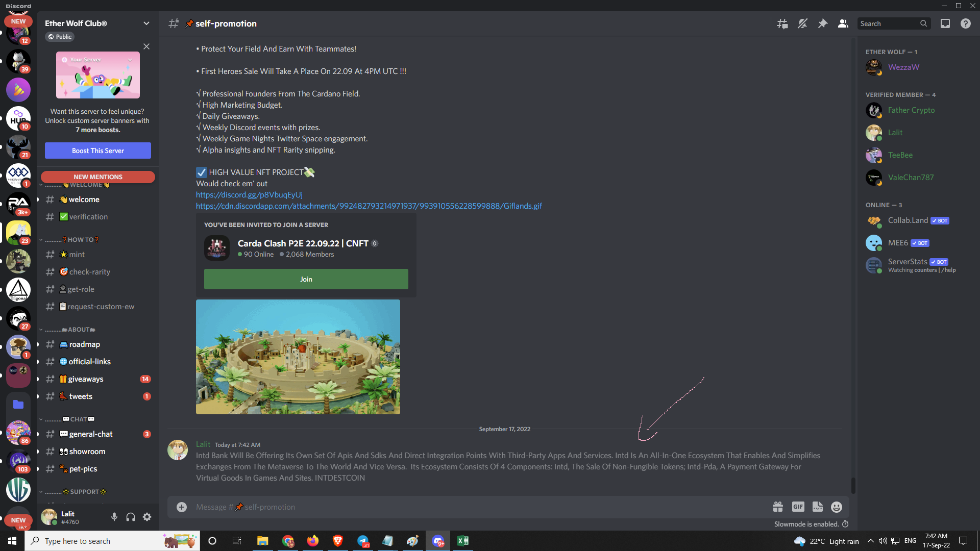The height and width of the screenshot is (551, 980).
Task: Toggle notification settings bell icon
Action: [802, 23]
